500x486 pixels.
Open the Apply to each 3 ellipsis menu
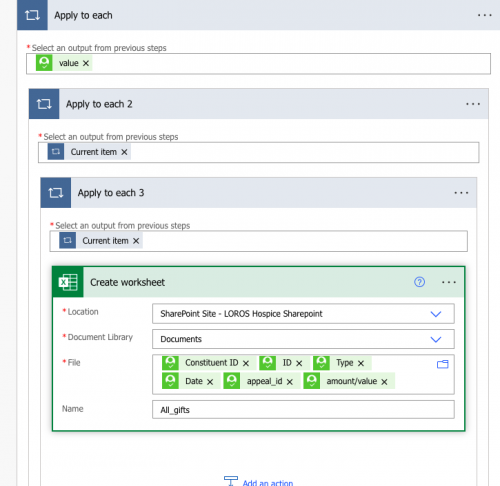[x=461, y=193]
